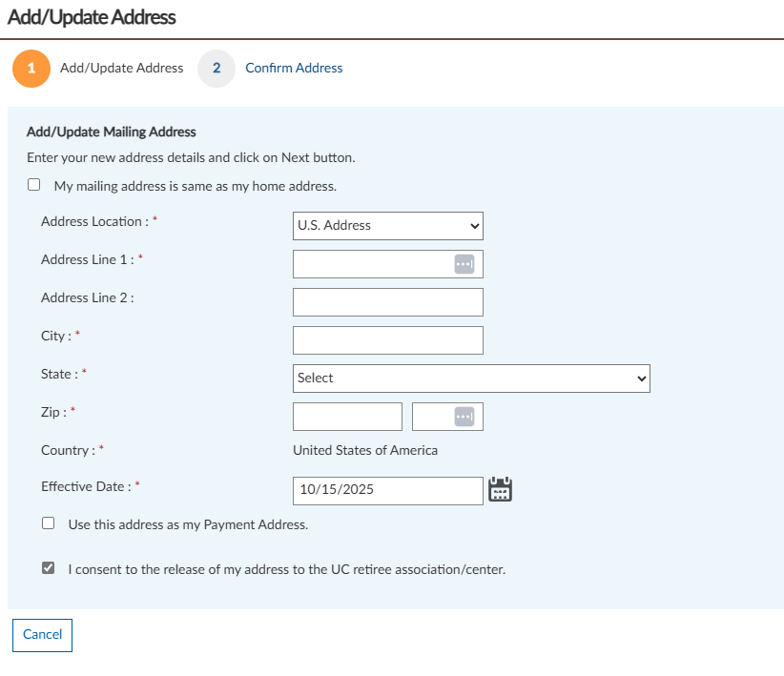This screenshot has width=784, height=676.
Task: Click the Effective Date text field
Action: (x=387, y=490)
